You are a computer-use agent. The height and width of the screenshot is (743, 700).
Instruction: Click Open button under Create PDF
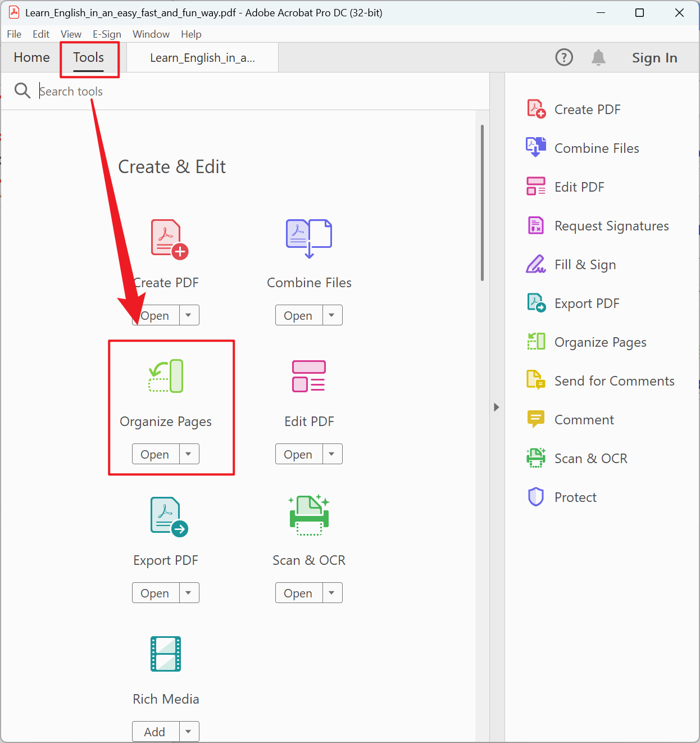click(156, 315)
